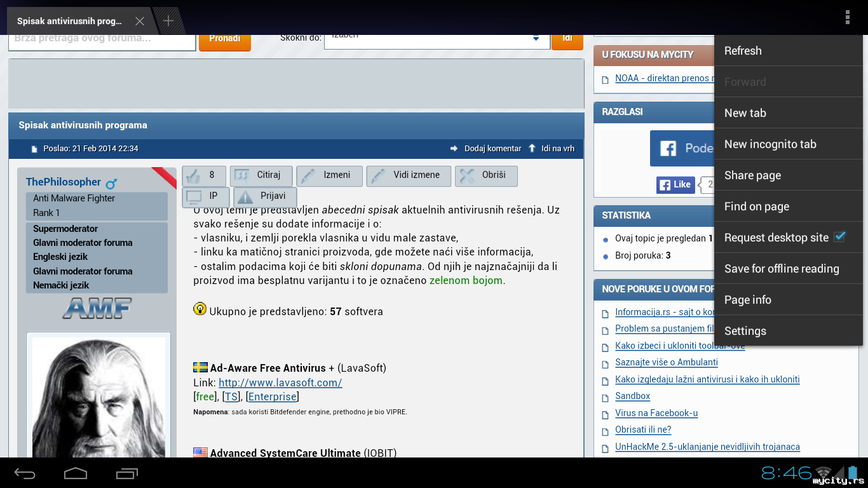Viewport: 868px width, 488px height.
Task: Click the AMF badge image
Action: pyautogui.click(x=97, y=309)
